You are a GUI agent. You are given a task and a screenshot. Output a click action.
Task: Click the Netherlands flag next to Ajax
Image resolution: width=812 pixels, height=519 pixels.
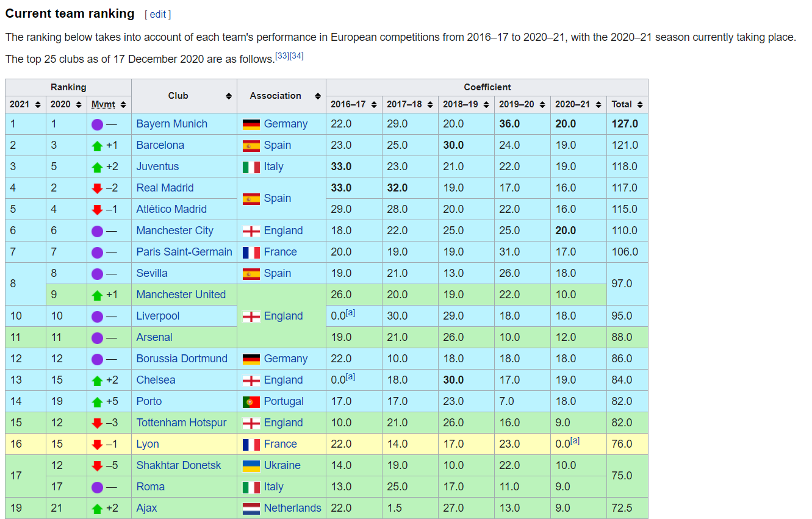251,508
